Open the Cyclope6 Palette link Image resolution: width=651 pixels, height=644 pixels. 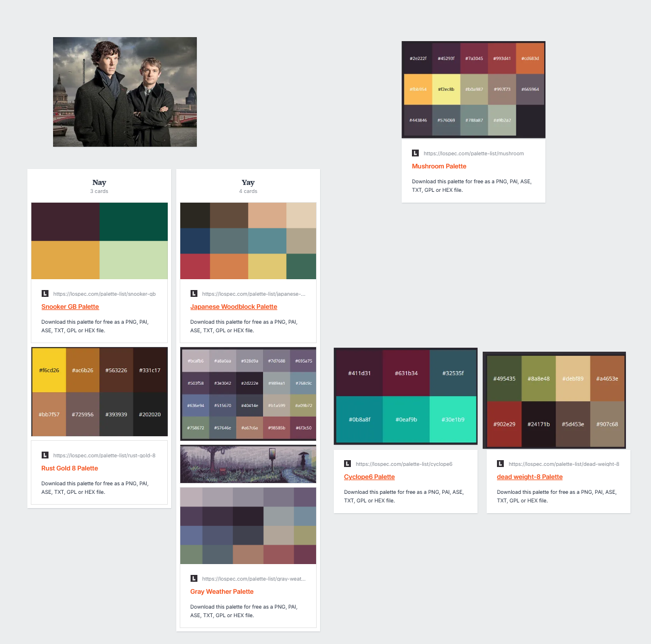(370, 477)
